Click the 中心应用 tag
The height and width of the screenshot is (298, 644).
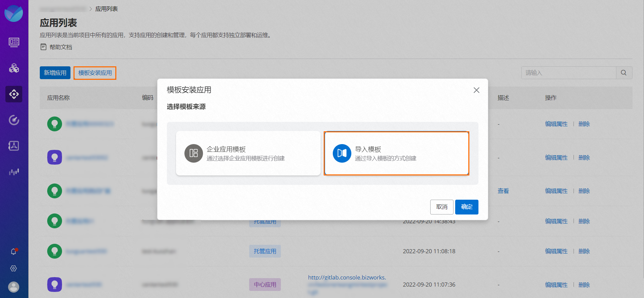(x=265, y=285)
